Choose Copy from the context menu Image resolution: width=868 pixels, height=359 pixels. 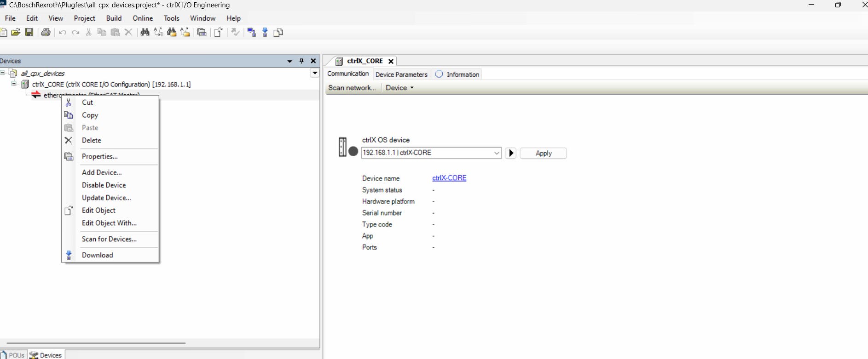coord(110,115)
